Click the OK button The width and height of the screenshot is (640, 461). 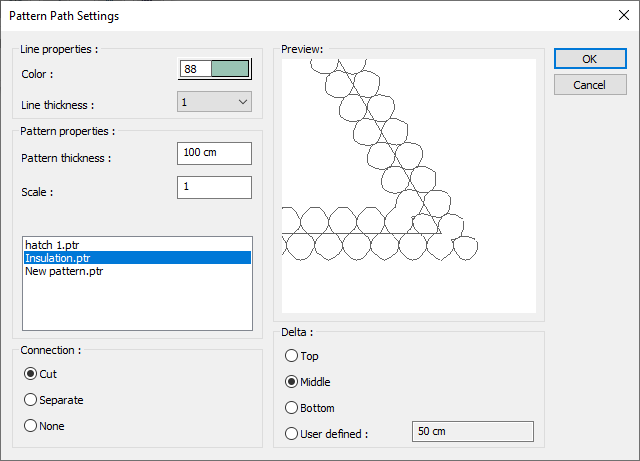pyautogui.click(x=589, y=59)
